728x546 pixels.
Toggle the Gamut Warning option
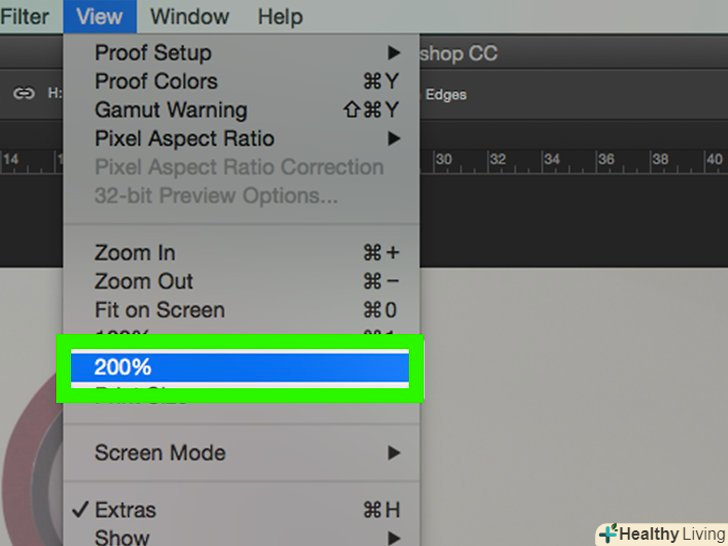(170, 110)
